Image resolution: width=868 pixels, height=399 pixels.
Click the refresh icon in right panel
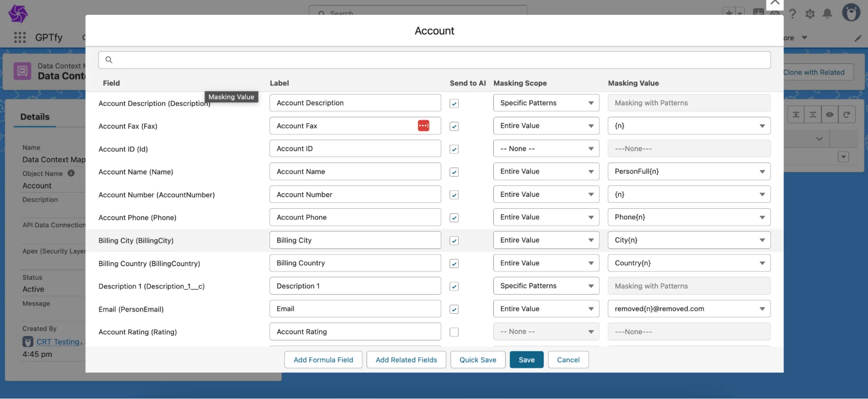(846, 114)
